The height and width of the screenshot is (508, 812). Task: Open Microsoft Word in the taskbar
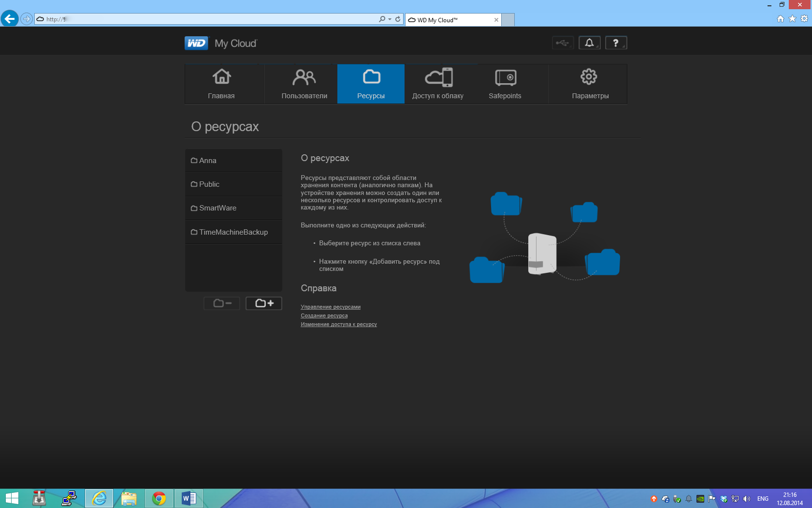click(x=189, y=498)
